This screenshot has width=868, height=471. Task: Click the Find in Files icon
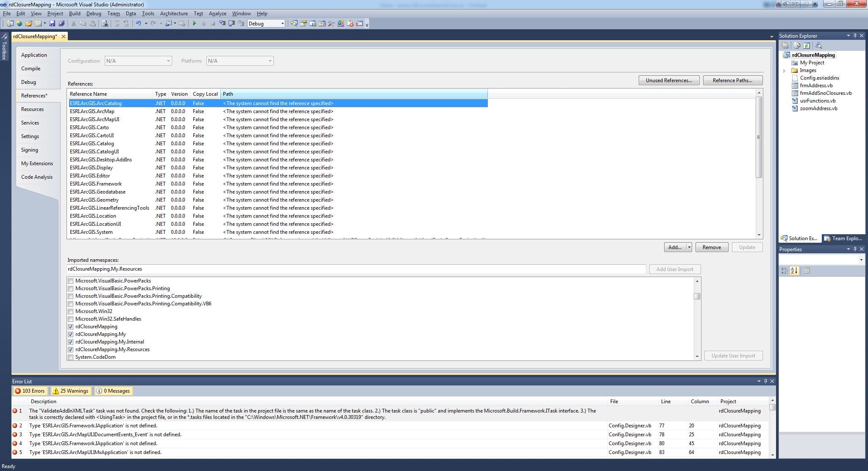[x=105, y=24]
